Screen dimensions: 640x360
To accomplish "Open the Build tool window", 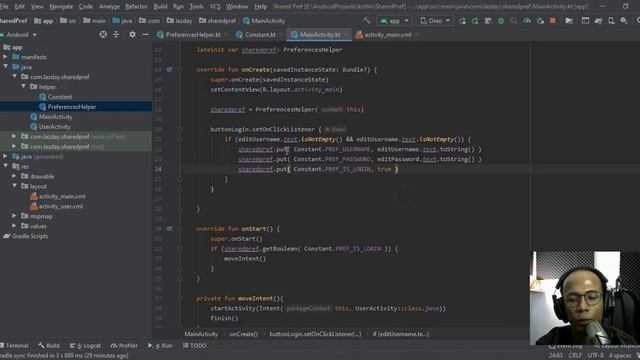I will (49, 345).
